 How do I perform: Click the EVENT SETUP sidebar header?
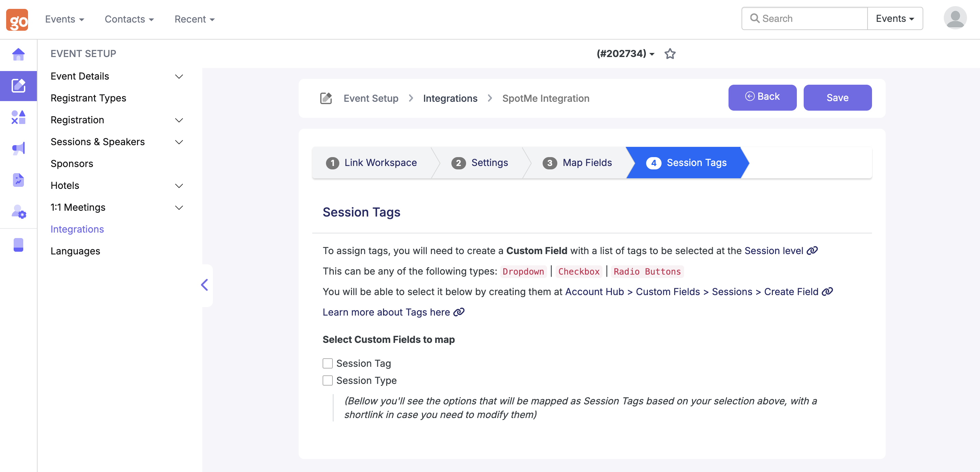coord(83,54)
